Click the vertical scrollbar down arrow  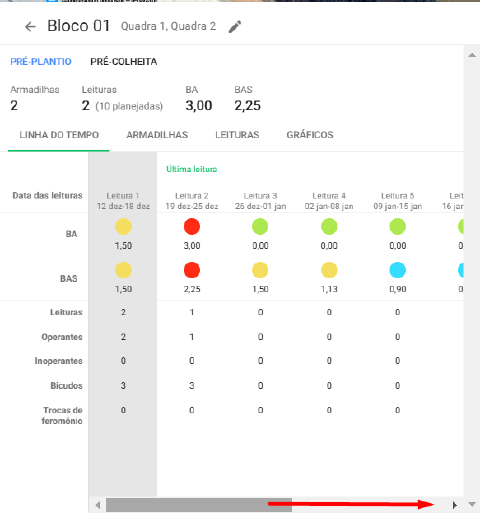point(472,504)
